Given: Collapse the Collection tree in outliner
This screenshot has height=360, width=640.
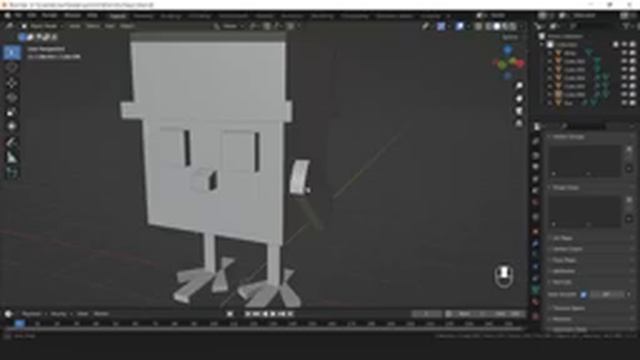Looking at the screenshot, I should (x=542, y=44).
